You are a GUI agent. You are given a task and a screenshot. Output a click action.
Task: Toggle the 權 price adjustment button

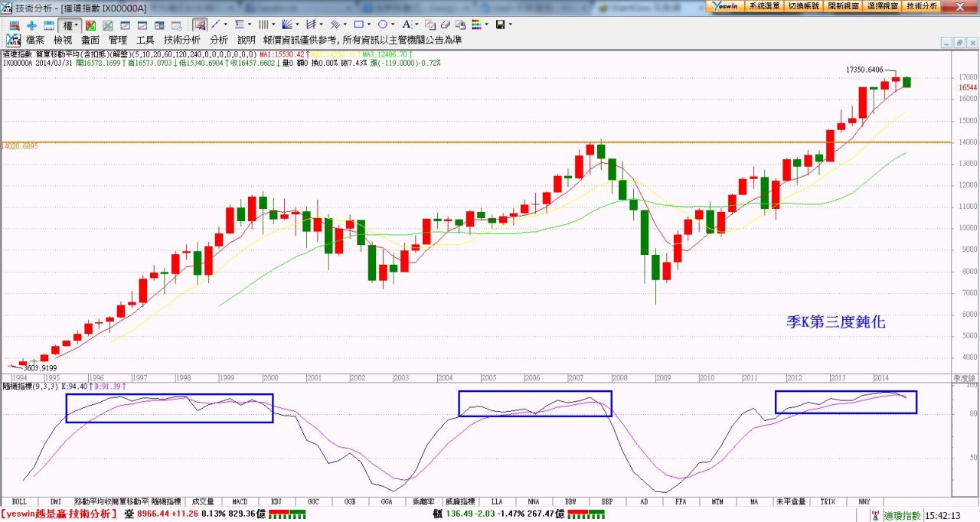coord(69,25)
